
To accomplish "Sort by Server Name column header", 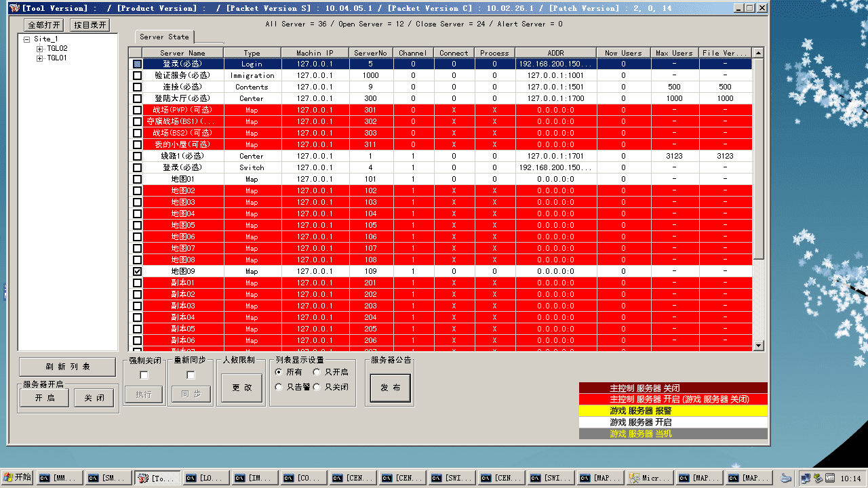I will (x=182, y=53).
